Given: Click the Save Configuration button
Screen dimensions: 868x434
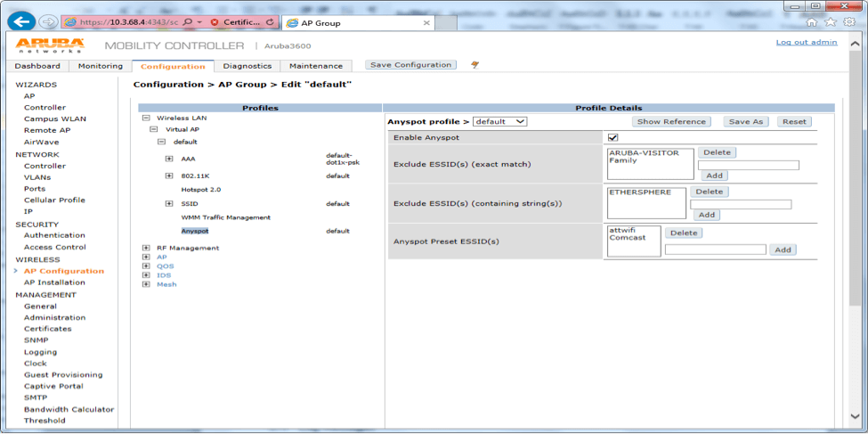Looking at the screenshot, I should click(410, 65).
